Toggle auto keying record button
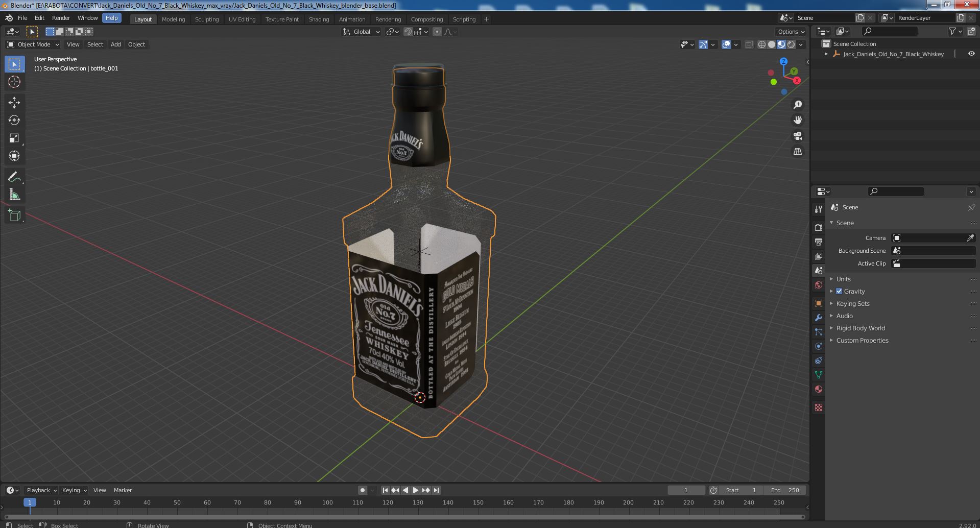The image size is (980, 528). 363,490
